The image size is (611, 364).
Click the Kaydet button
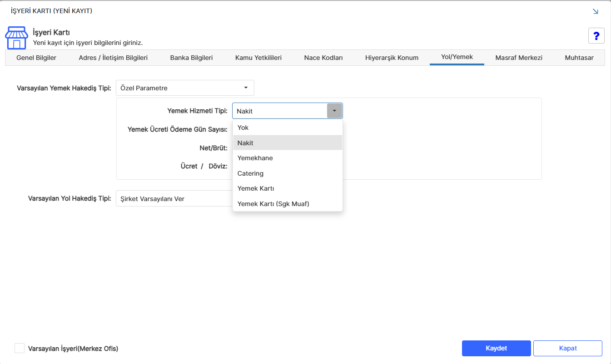click(x=497, y=348)
